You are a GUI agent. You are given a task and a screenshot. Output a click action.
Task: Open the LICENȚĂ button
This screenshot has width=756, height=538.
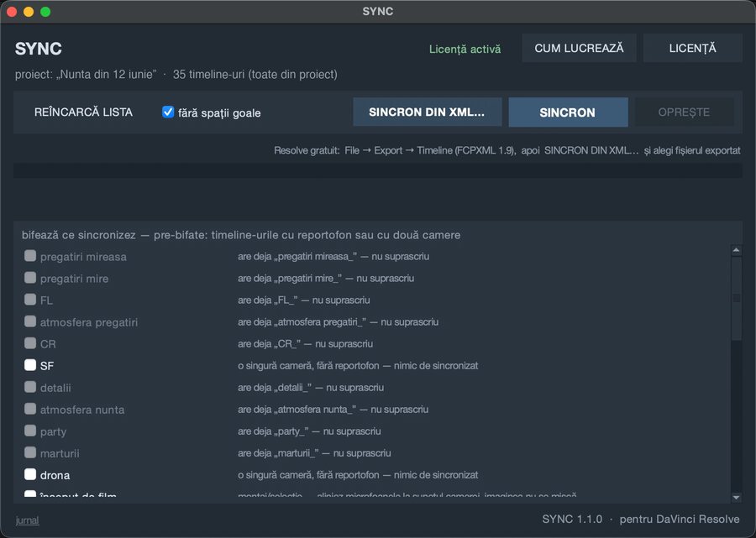(x=692, y=48)
